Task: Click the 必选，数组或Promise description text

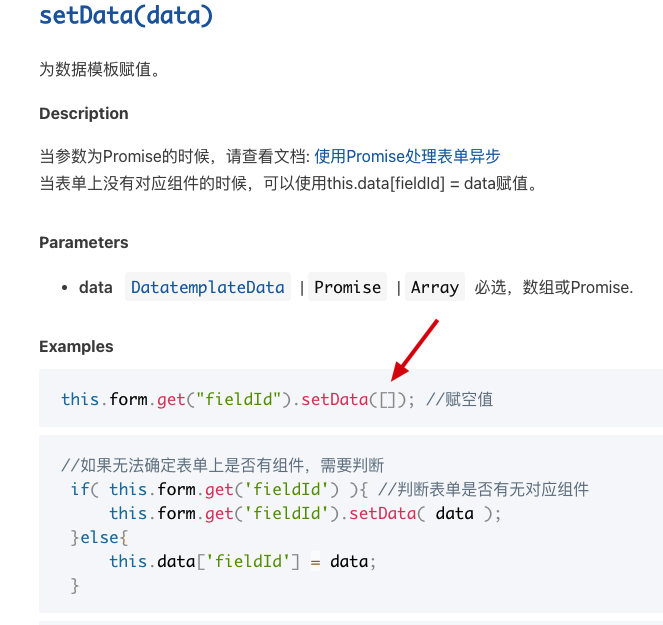Action: tap(554, 287)
